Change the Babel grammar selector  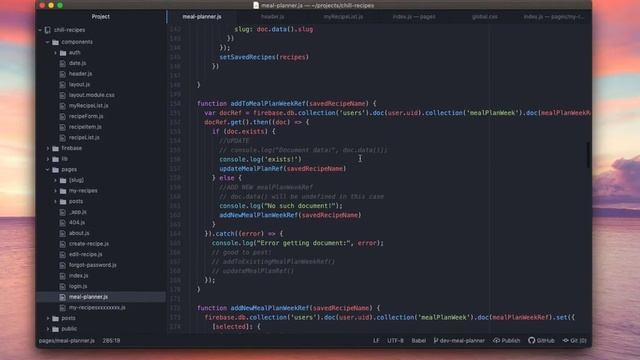pos(418,340)
